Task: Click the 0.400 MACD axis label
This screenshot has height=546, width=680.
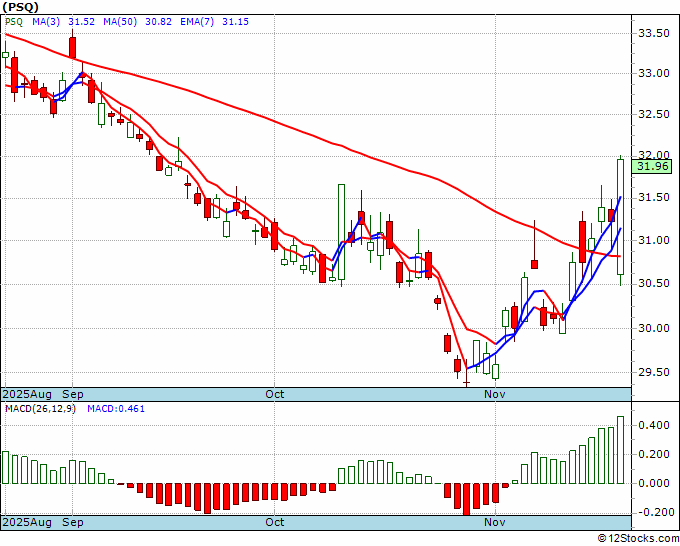Action: [x=654, y=425]
